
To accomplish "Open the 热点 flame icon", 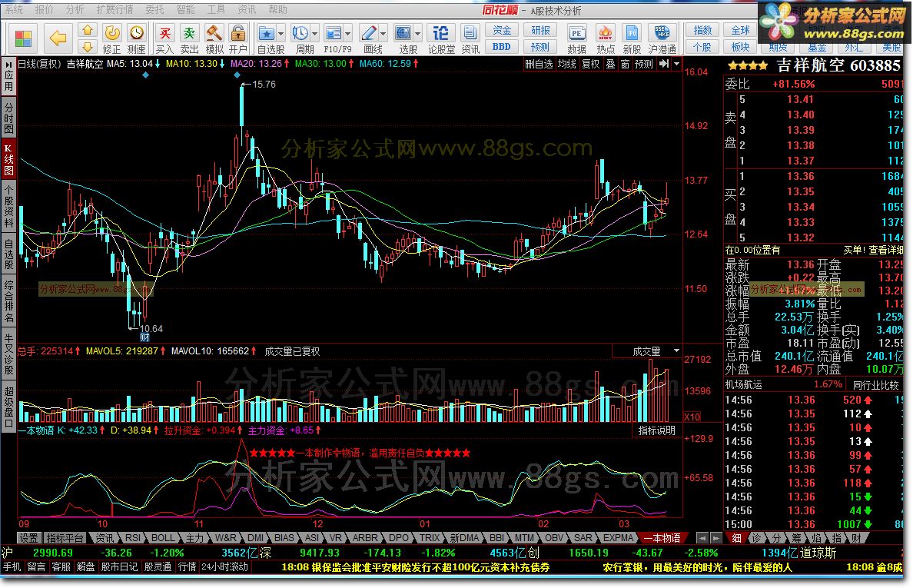I will click(x=605, y=33).
